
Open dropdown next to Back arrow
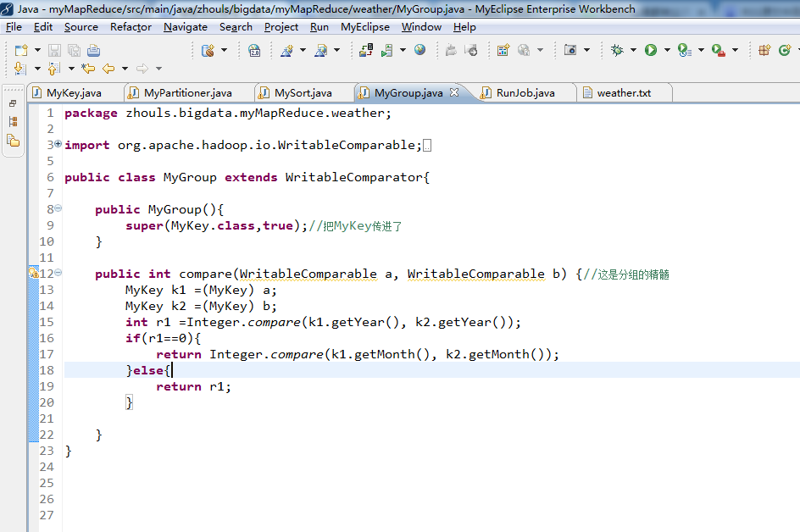pos(125,69)
